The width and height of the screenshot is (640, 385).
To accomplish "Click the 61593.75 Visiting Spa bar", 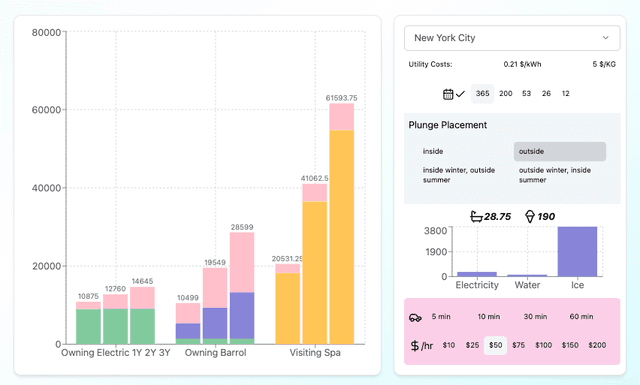I will pos(342,224).
